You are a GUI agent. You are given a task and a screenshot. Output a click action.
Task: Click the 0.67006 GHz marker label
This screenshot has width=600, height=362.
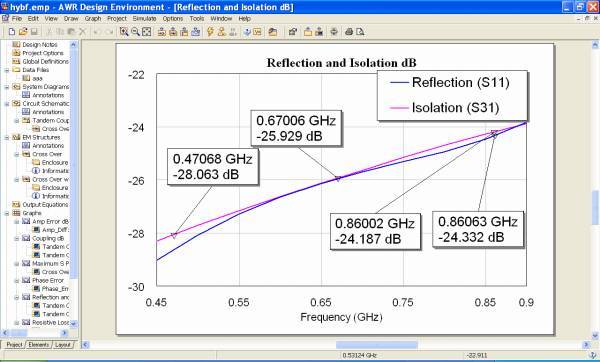[296, 128]
